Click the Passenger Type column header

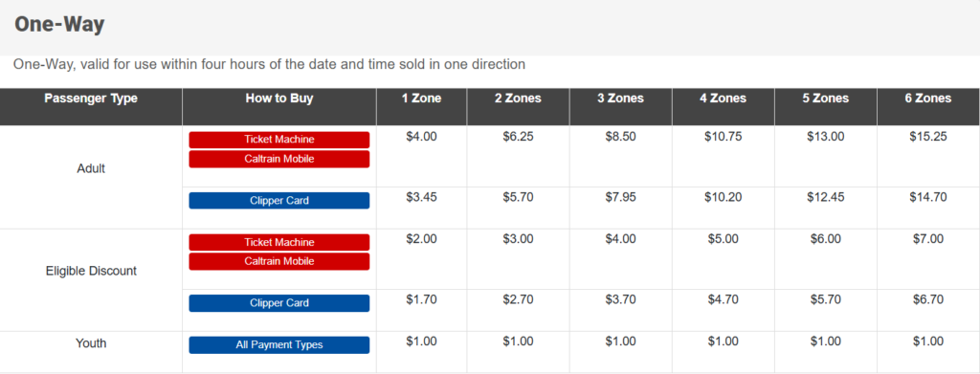(x=91, y=99)
